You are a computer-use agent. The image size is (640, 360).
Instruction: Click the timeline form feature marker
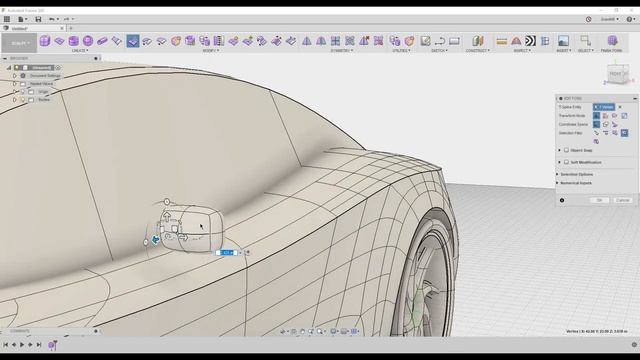(52, 345)
